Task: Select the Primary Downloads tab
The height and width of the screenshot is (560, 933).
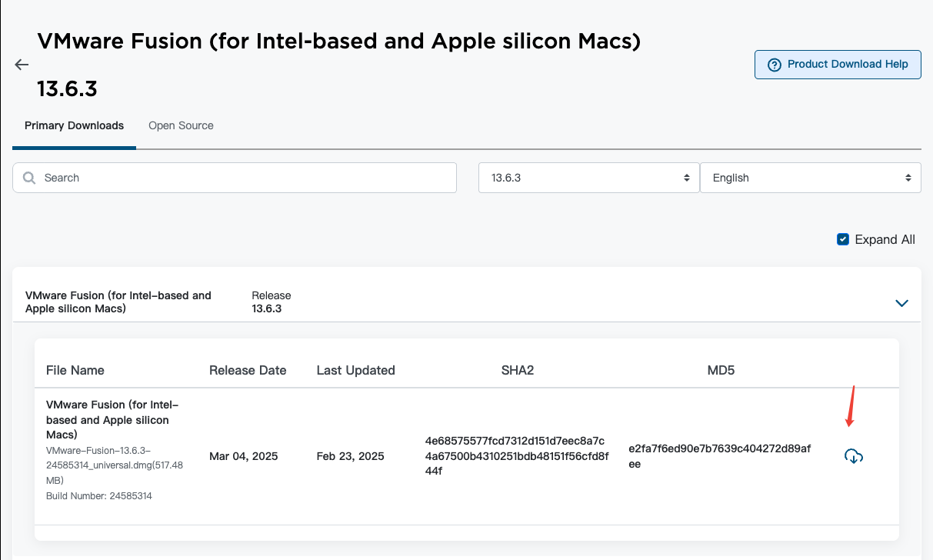Action: 74,125
